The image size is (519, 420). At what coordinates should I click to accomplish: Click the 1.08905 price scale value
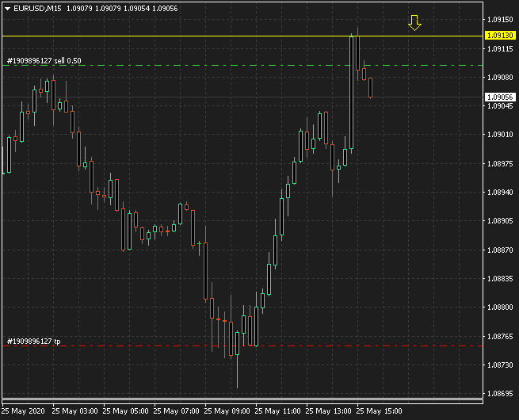pos(500,221)
